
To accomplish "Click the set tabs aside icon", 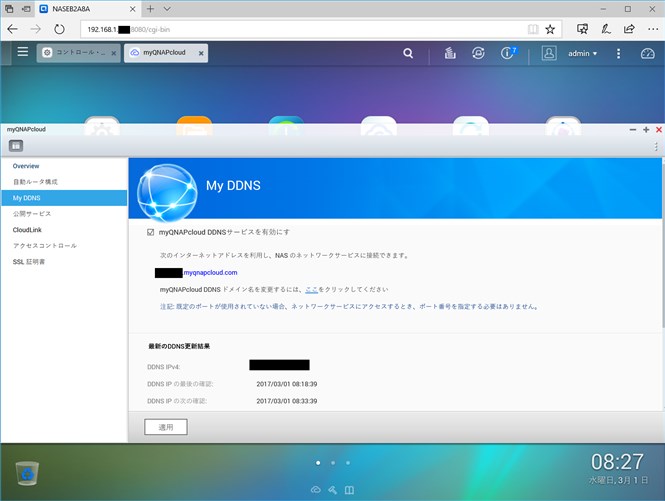I will [x=26, y=8].
